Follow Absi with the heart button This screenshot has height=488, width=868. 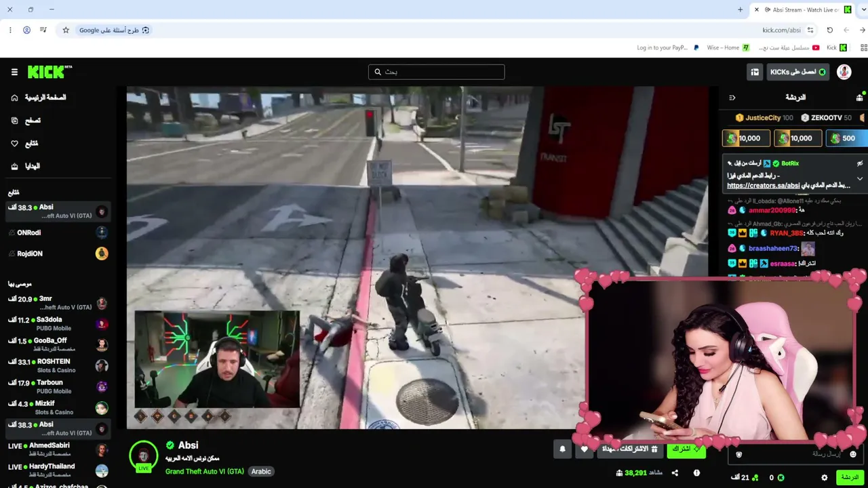coord(585,449)
